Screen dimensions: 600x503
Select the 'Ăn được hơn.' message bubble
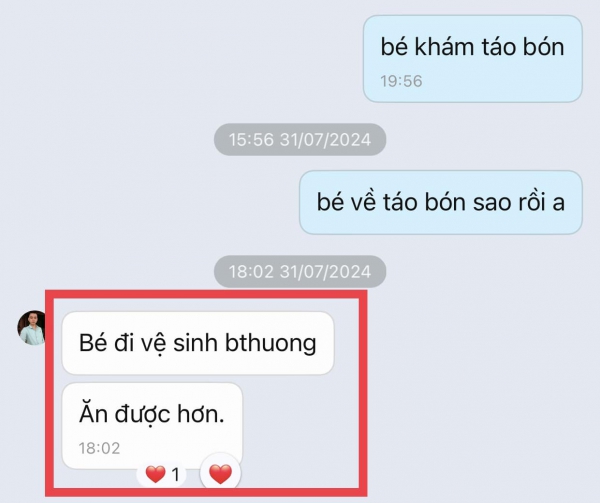152,426
